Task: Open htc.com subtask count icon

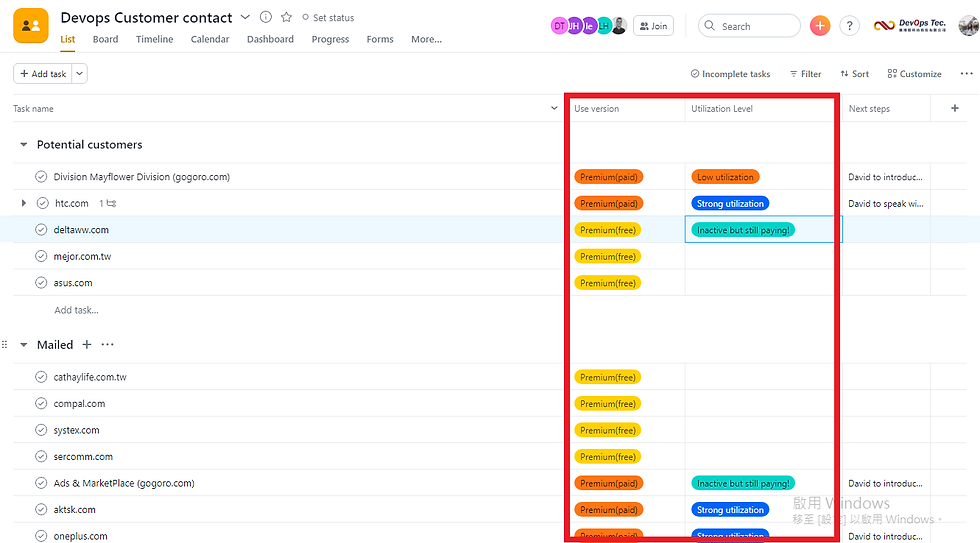Action: 108,203
